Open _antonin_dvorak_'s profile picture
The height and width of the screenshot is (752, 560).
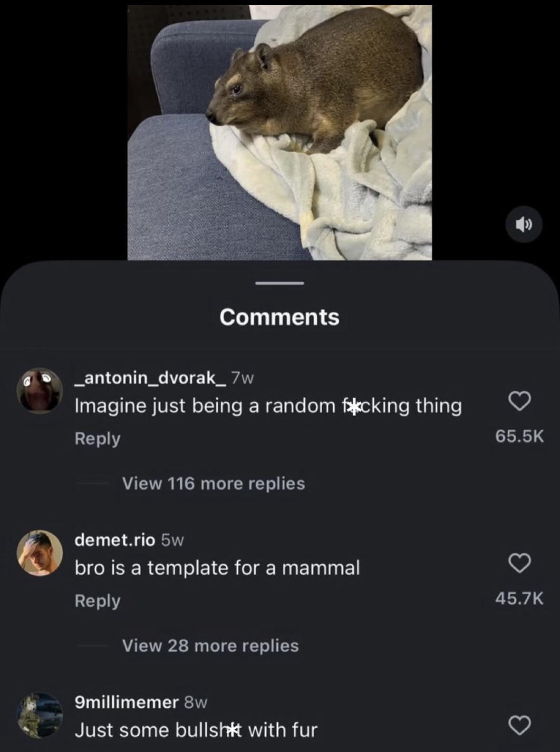pyautogui.click(x=40, y=390)
